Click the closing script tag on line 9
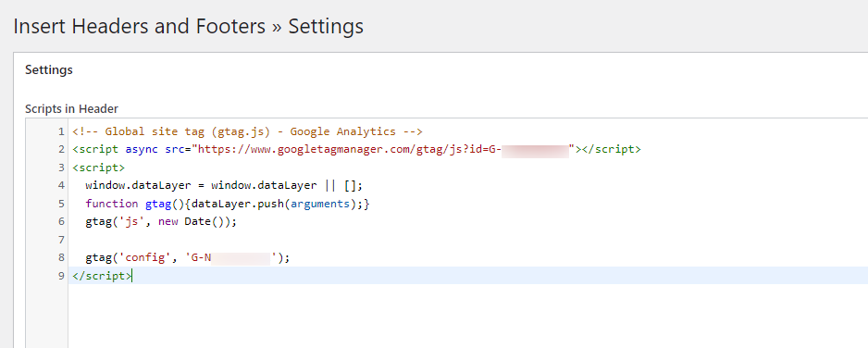This screenshot has height=348, width=868. pyautogui.click(x=102, y=276)
